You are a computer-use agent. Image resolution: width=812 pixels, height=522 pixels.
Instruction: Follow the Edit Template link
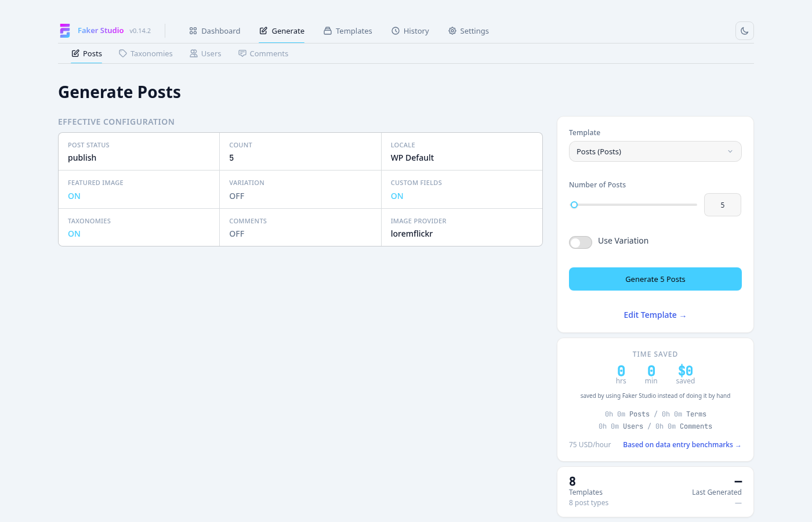(x=655, y=315)
